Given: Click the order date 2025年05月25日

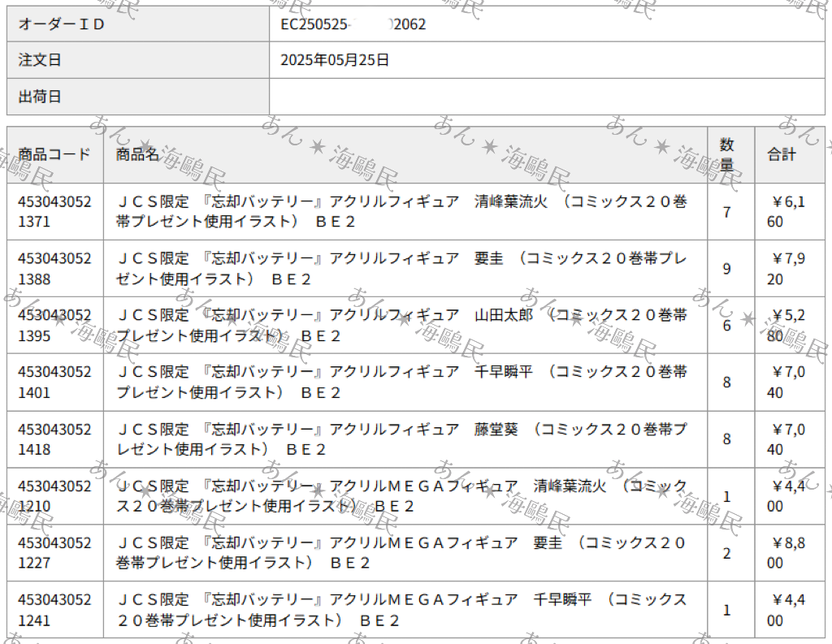Looking at the screenshot, I should (335, 60).
